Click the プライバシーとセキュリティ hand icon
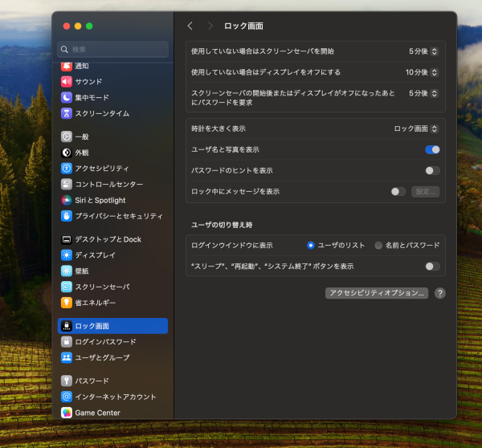 (x=67, y=216)
